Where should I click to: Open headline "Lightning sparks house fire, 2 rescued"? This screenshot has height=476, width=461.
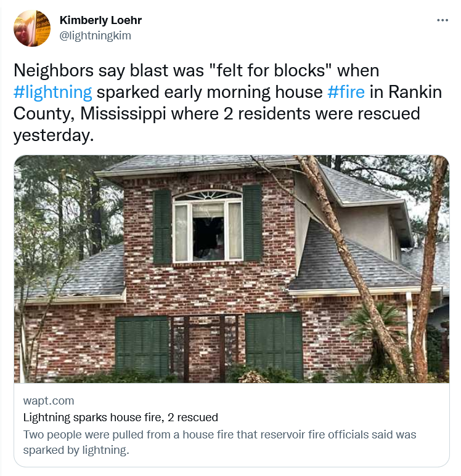coord(120,418)
